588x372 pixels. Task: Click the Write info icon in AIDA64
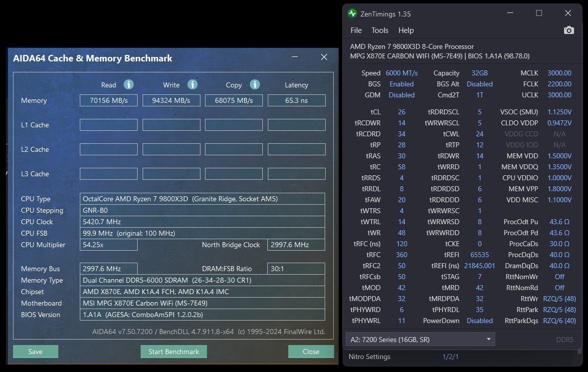click(193, 84)
